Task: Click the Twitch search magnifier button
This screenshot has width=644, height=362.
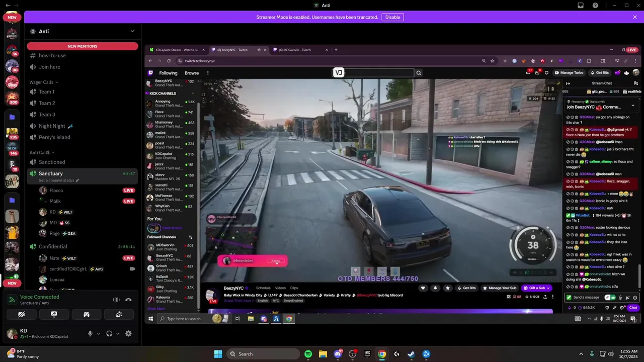Action: (419, 73)
